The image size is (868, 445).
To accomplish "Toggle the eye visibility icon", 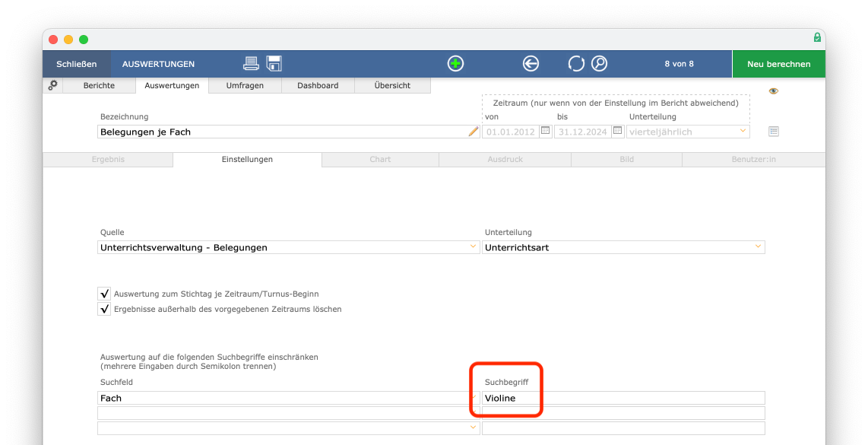I will click(774, 91).
